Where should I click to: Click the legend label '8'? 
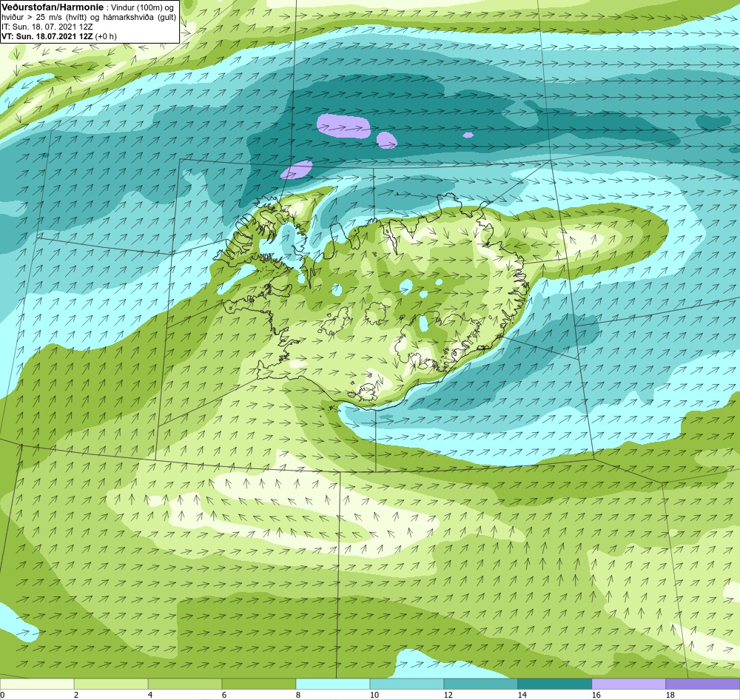[x=297, y=695]
